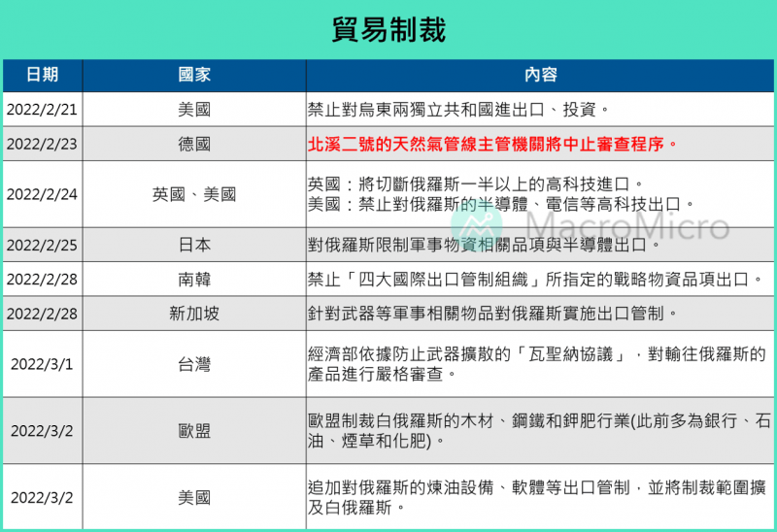Select the country cell 日本
Screen dimensions: 777x532
(194, 245)
